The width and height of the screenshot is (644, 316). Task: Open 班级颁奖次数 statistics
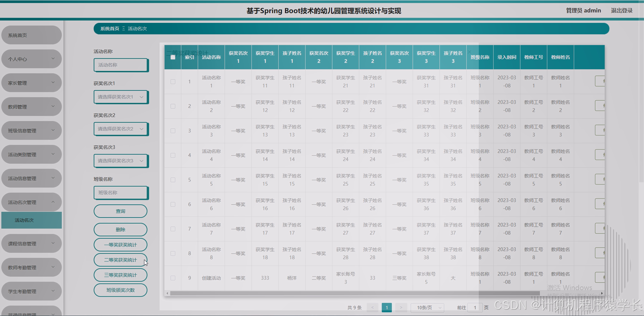tap(121, 290)
